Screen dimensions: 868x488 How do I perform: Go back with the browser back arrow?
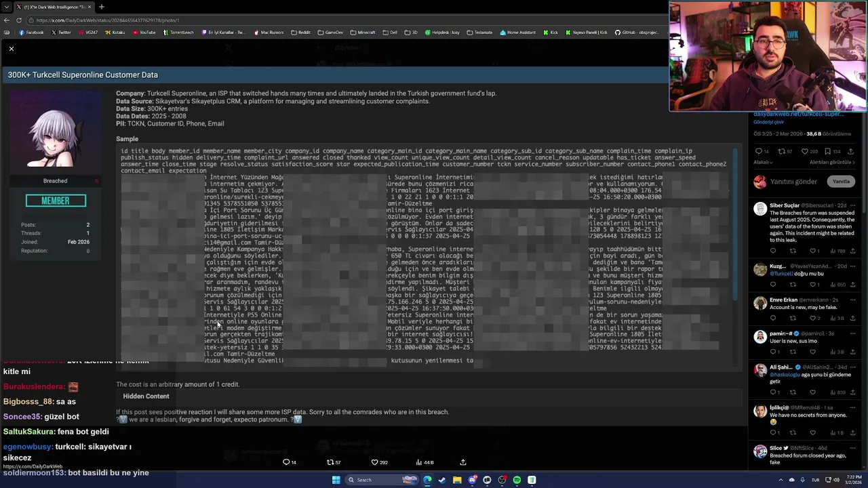[6, 20]
